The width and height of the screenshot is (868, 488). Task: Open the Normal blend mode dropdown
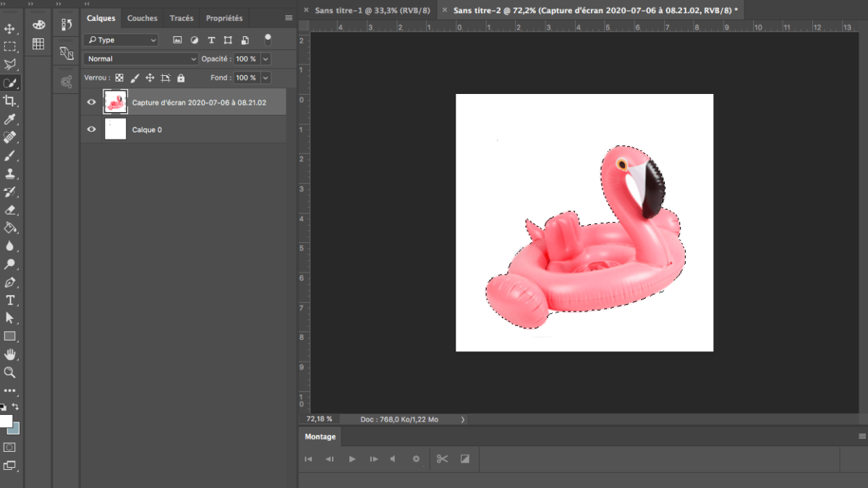140,59
